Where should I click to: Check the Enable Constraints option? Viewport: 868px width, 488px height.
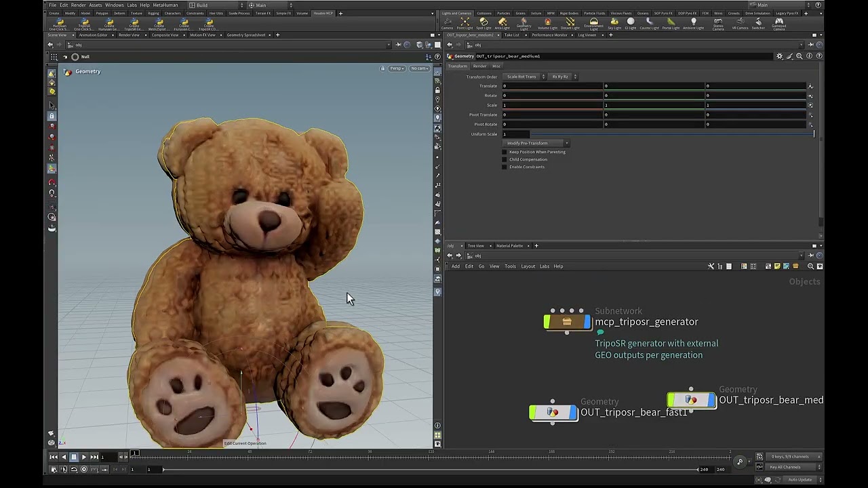tap(505, 167)
